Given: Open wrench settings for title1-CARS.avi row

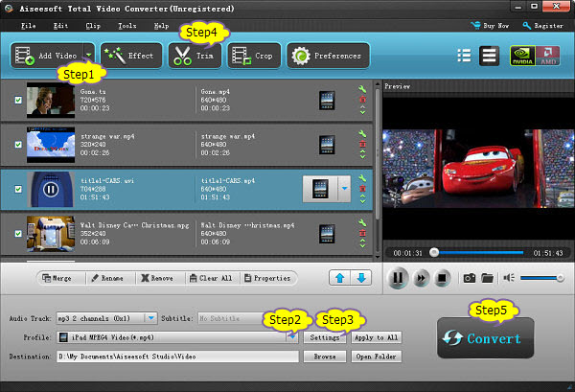Looking at the screenshot, I should click(362, 178).
